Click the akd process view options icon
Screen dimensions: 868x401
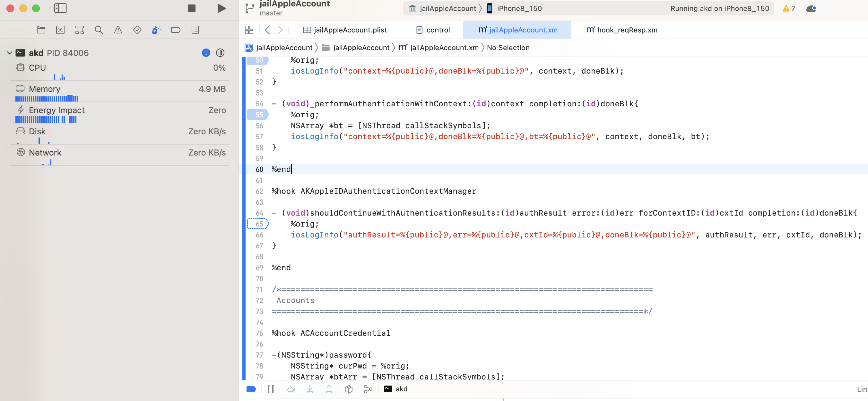220,53
